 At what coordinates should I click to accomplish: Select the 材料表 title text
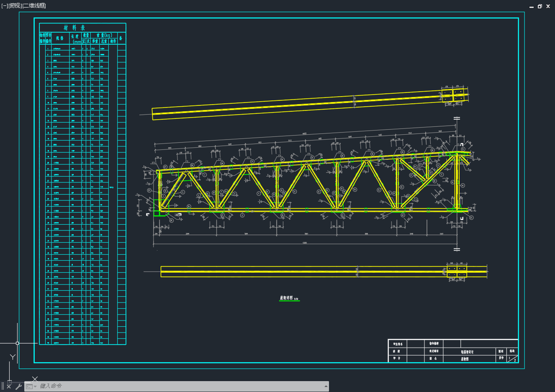[75, 28]
